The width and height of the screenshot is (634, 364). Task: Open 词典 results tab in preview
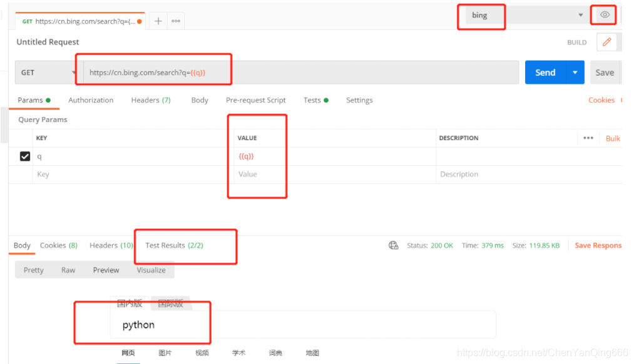coord(275,353)
